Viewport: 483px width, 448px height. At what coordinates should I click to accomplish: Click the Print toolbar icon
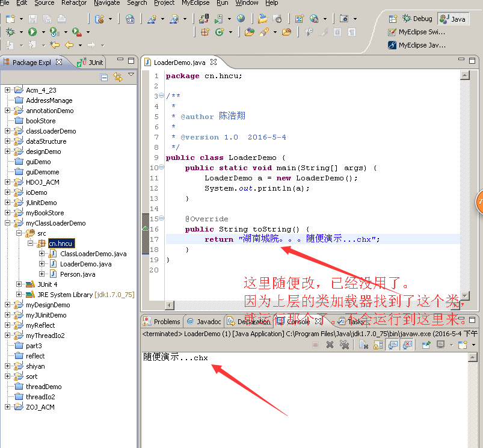click(x=61, y=19)
